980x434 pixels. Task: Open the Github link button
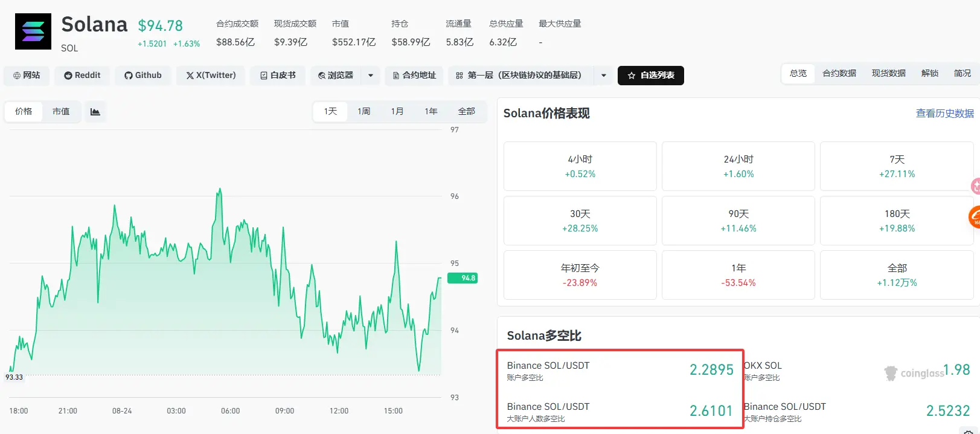[143, 76]
